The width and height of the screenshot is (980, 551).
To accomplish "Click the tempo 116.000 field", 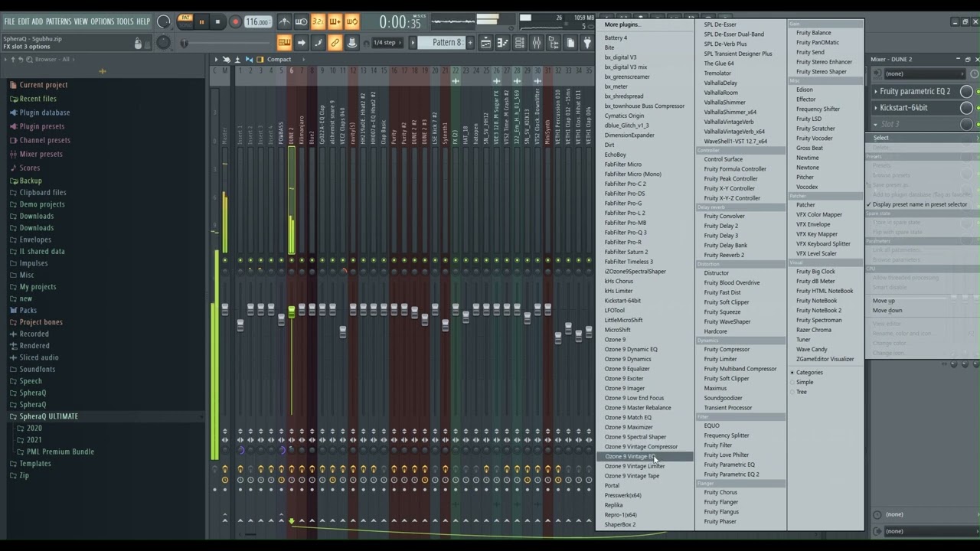I will (x=258, y=22).
